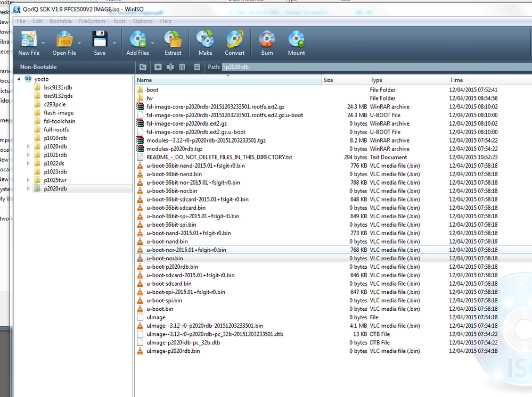
Task: Select fsl-toolchain folder in tree
Action: pos(59,121)
